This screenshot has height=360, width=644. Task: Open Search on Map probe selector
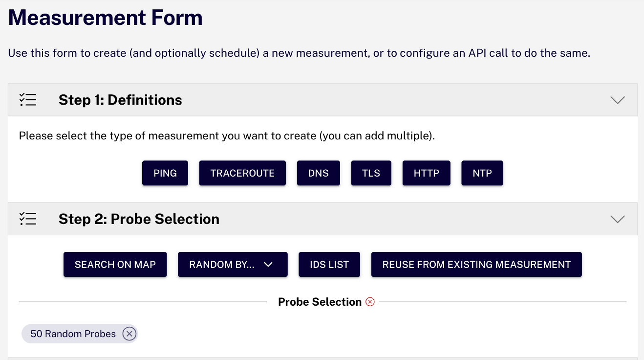pyautogui.click(x=115, y=265)
